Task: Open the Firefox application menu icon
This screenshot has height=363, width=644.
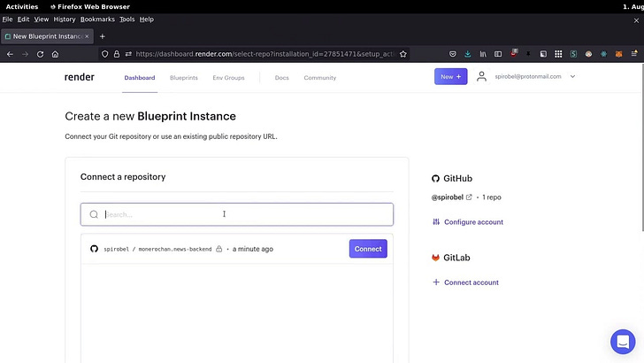Action: pyautogui.click(x=634, y=53)
